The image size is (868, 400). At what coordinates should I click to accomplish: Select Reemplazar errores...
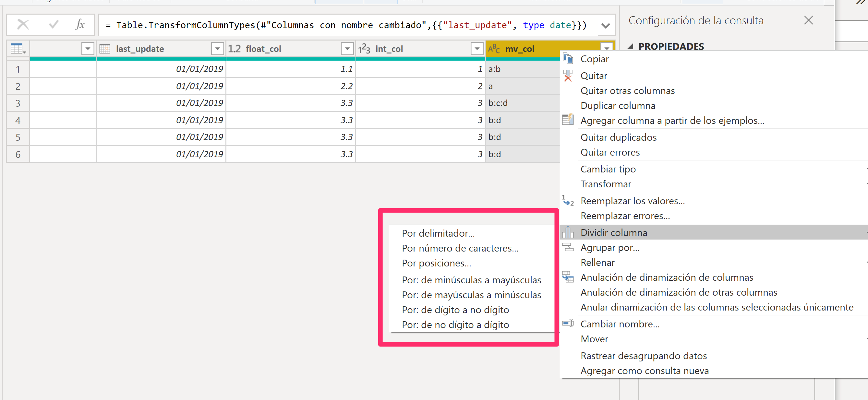pyautogui.click(x=714, y=216)
